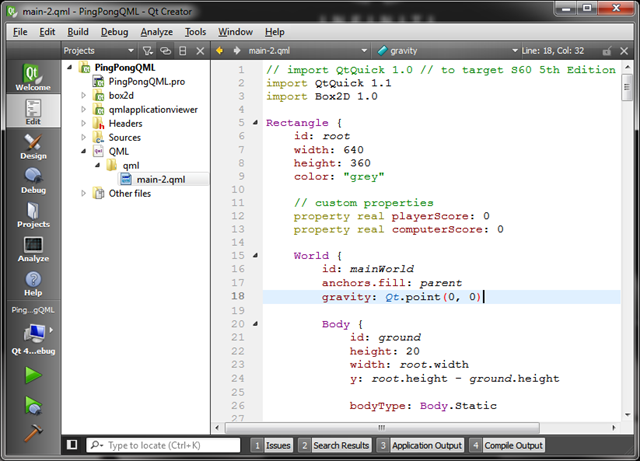The width and height of the screenshot is (640, 461).
Task: Open the Projects view dropdown
Action: 98,51
